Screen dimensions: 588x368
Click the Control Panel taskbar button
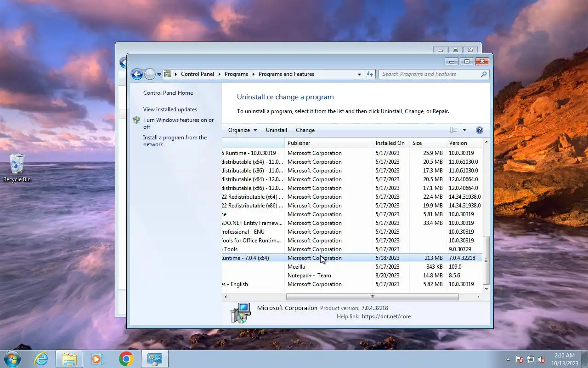click(x=155, y=359)
